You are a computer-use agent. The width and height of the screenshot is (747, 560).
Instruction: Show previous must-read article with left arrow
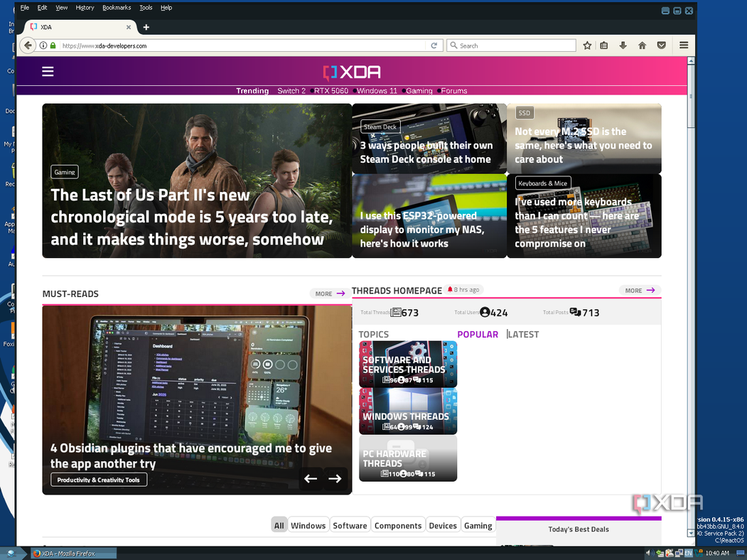coord(311,478)
